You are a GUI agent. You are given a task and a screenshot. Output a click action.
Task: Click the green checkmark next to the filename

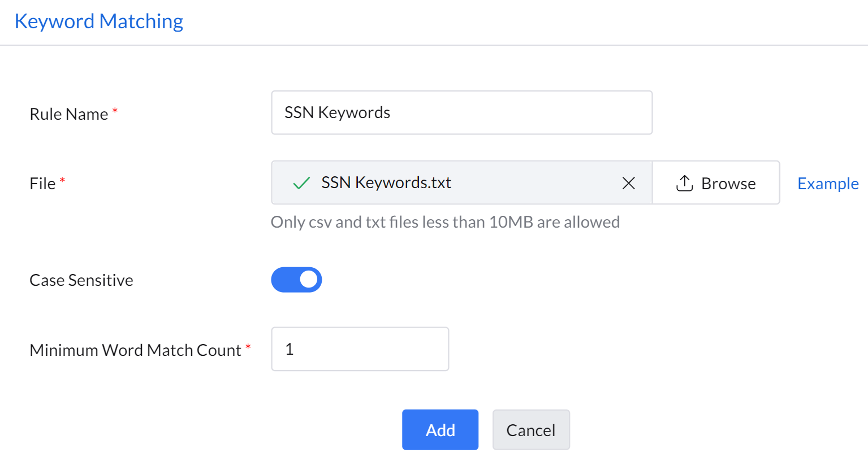click(x=301, y=183)
